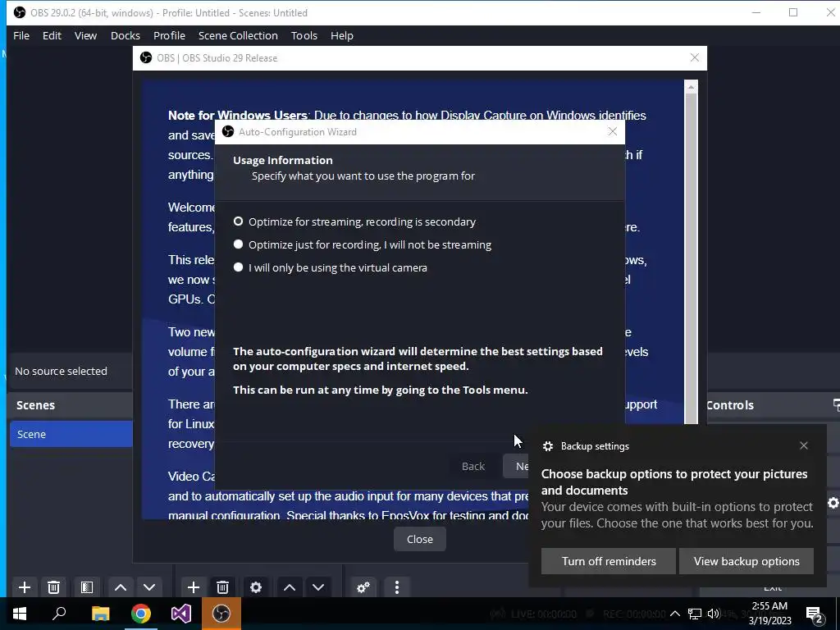Open the Profile menu
The image size is (840, 630).
click(169, 35)
